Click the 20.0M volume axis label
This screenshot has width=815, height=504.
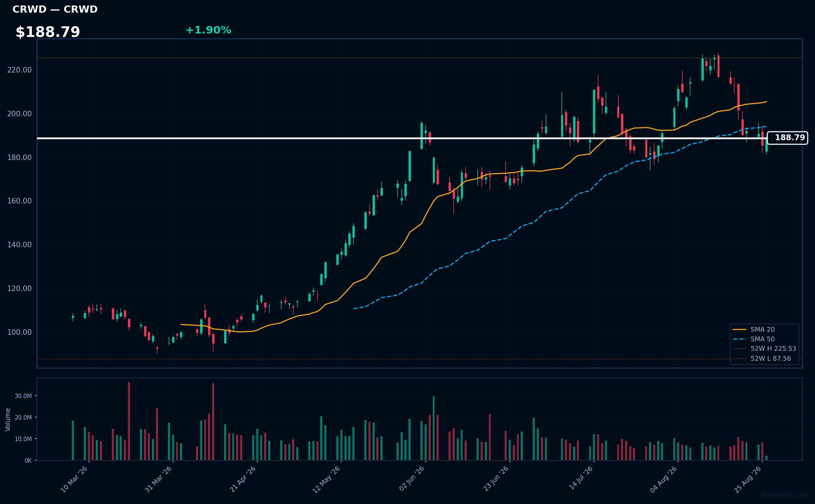(23, 417)
